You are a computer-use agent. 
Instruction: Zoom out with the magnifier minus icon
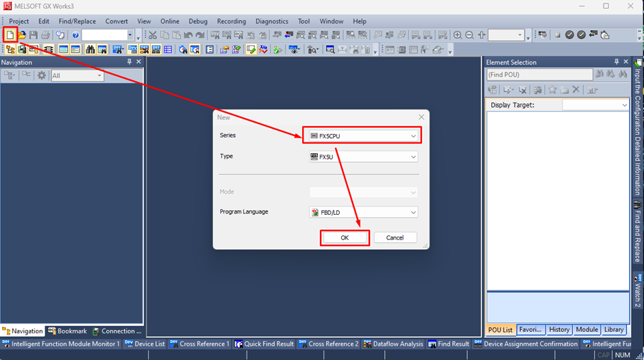point(469,35)
